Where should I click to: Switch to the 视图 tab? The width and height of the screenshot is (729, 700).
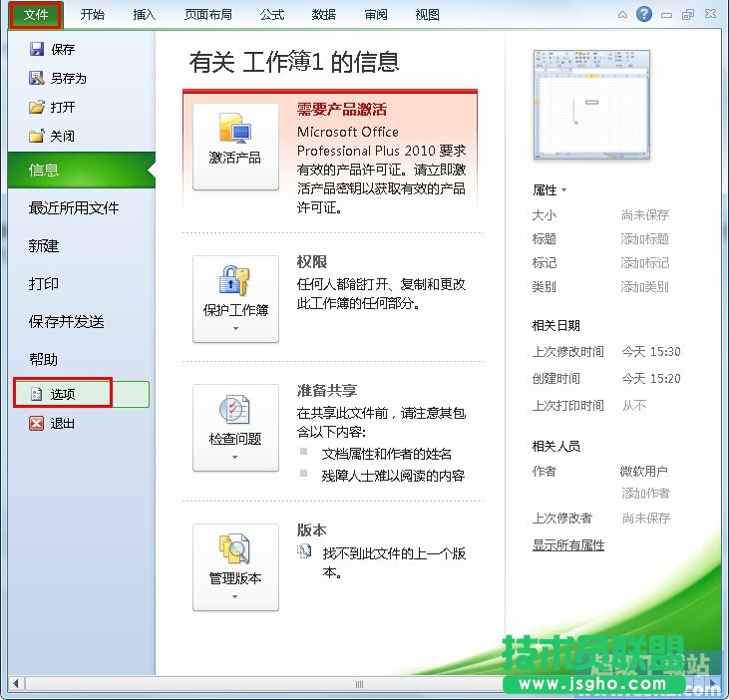coord(427,15)
